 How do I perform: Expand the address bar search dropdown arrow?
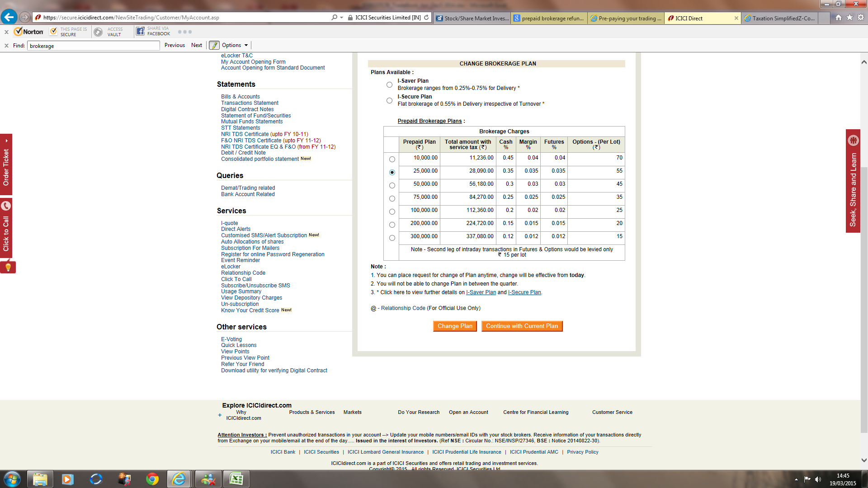coord(341,18)
